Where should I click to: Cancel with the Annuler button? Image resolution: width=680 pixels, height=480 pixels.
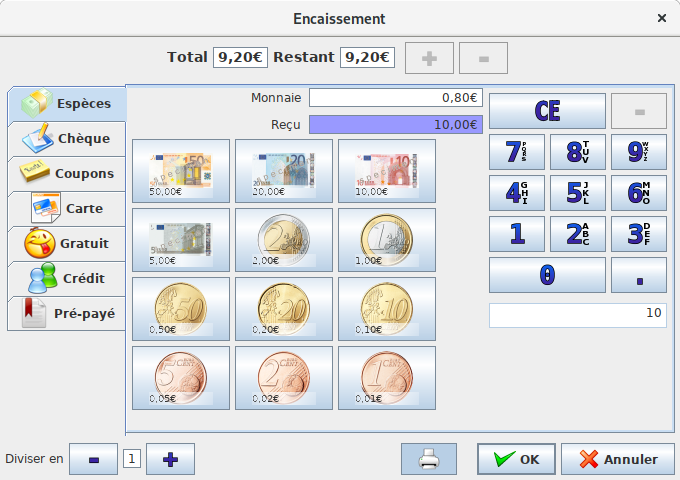(618, 459)
